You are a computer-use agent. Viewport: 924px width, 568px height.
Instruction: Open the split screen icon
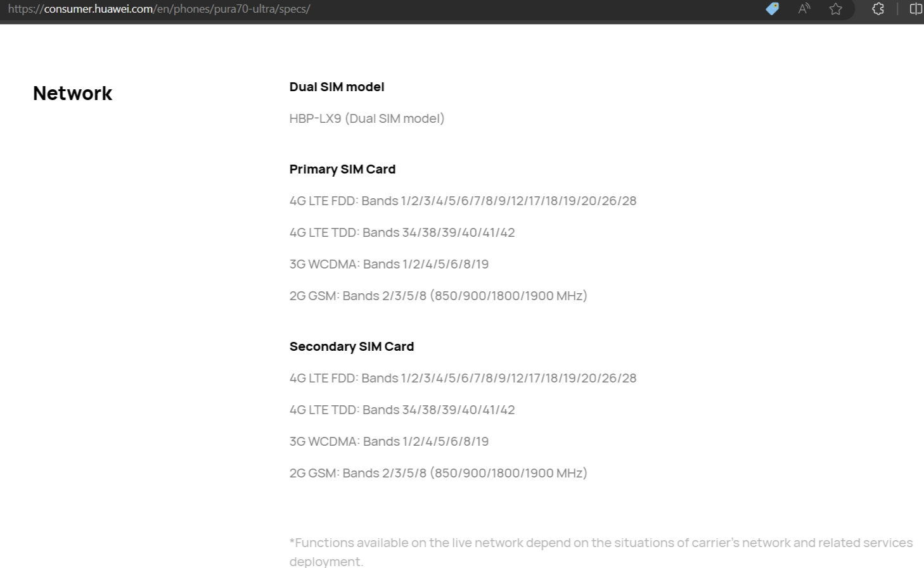click(x=916, y=9)
